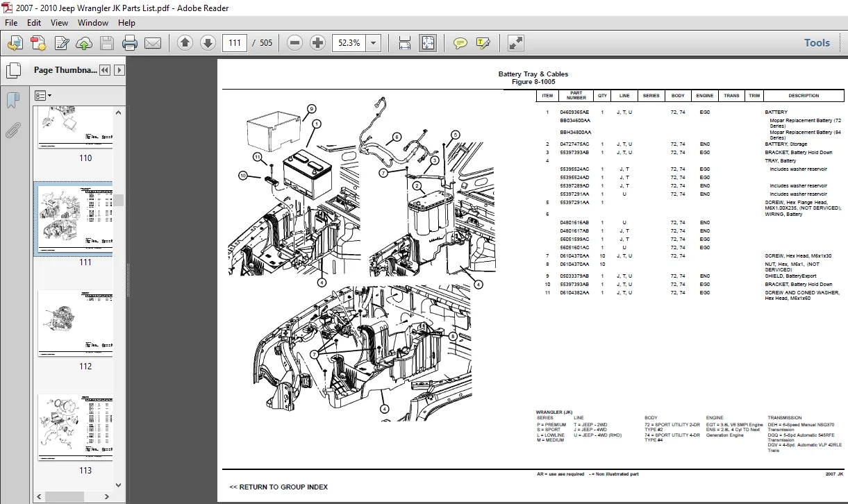Click the 'Figure 8-1005' caption
This screenshot has width=848, height=504.
pyautogui.click(x=533, y=82)
